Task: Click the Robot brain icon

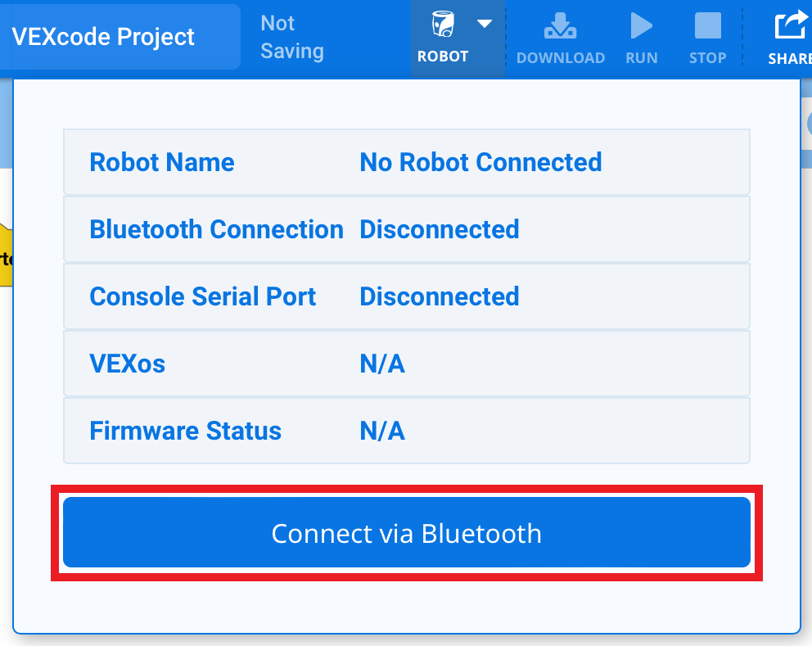Action: tap(443, 26)
